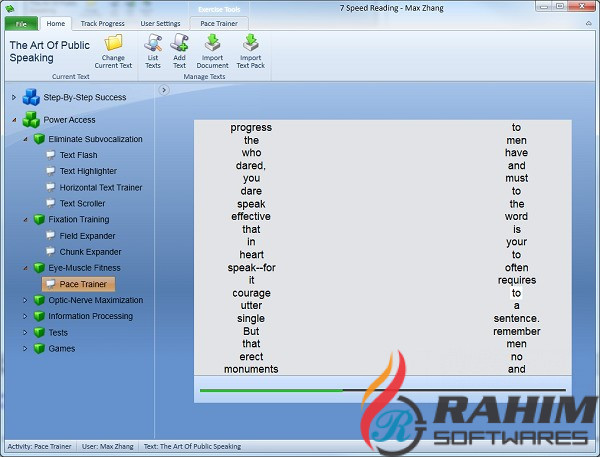Click the green cube icon beside Games
The image size is (600, 457).
click(39, 349)
